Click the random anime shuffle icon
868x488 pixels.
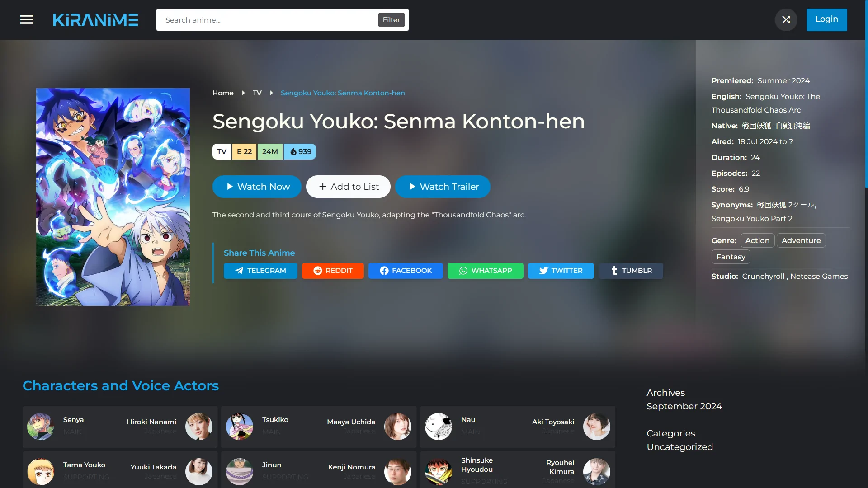pos(786,20)
